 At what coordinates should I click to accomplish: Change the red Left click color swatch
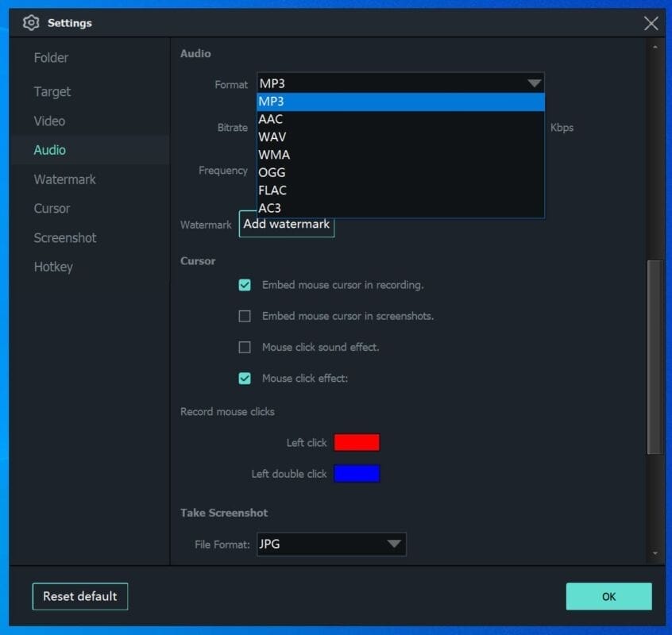pyautogui.click(x=357, y=443)
